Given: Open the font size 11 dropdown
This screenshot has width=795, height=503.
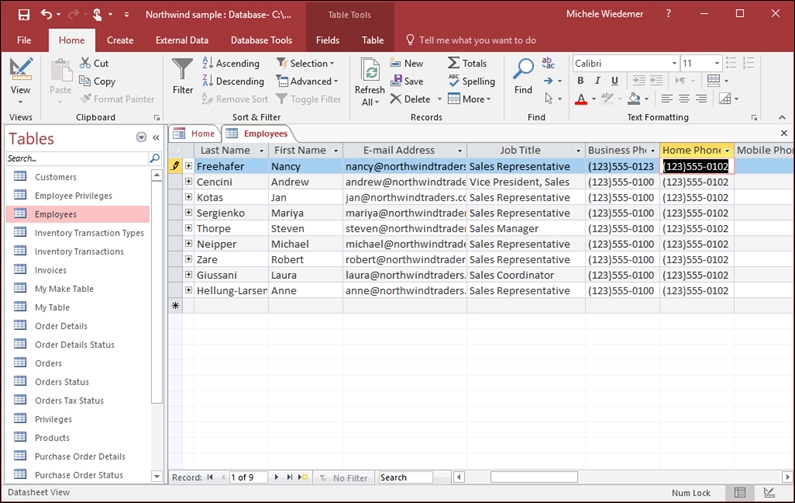Looking at the screenshot, I should point(717,63).
